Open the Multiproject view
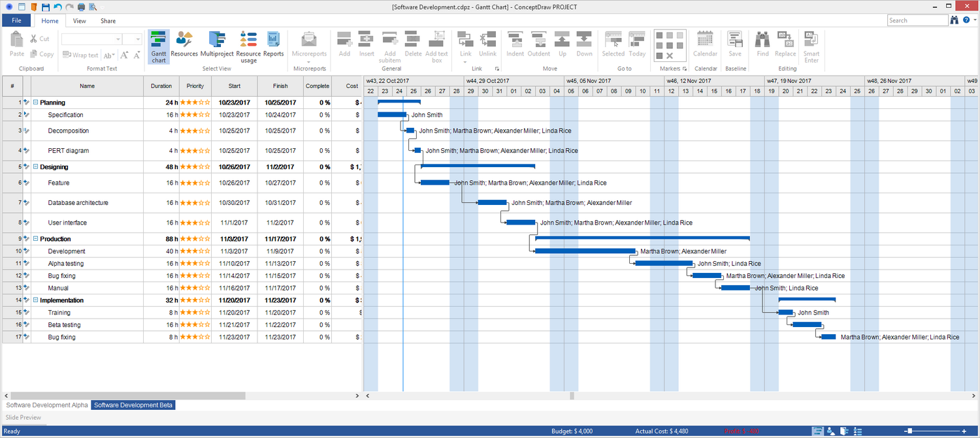The width and height of the screenshot is (980, 438). (217, 44)
